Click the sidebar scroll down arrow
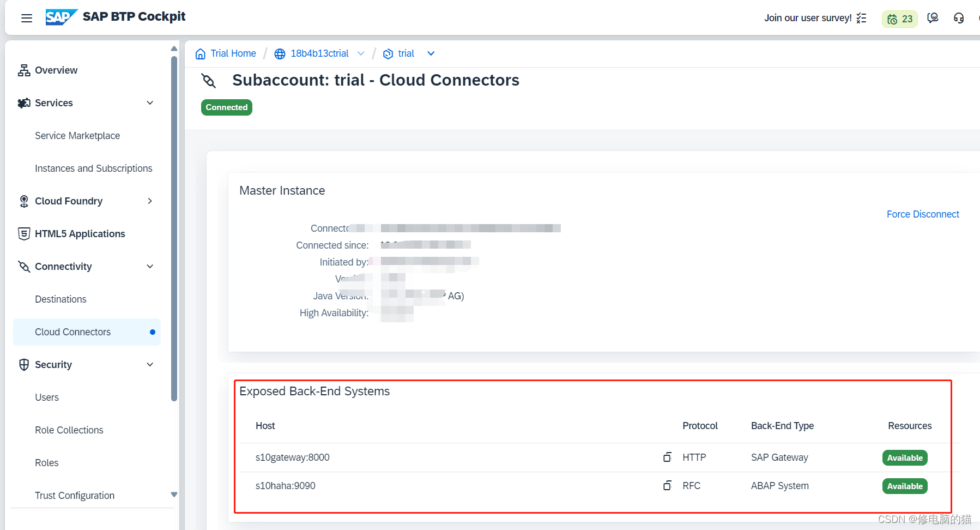Viewport: 980px width, 530px height. 174,495
